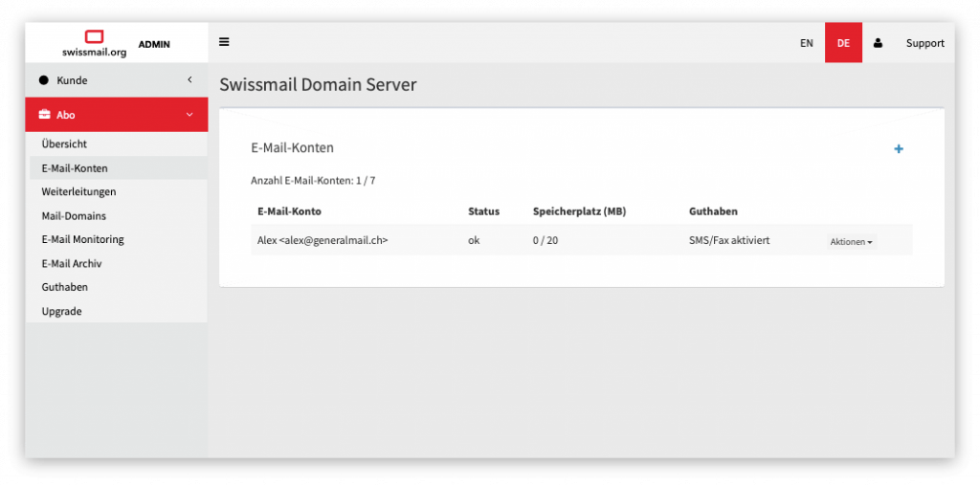
Task: Add a new e-mail account with plus icon
Action: 899,149
